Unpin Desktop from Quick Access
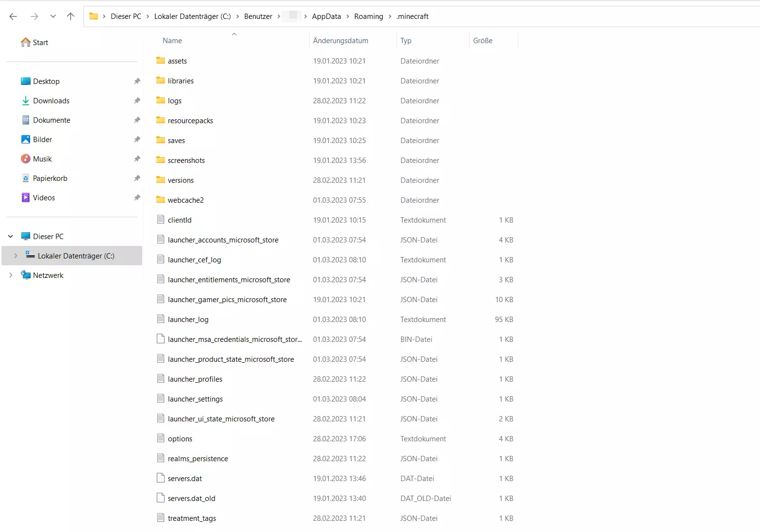 click(x=137, y=81)
